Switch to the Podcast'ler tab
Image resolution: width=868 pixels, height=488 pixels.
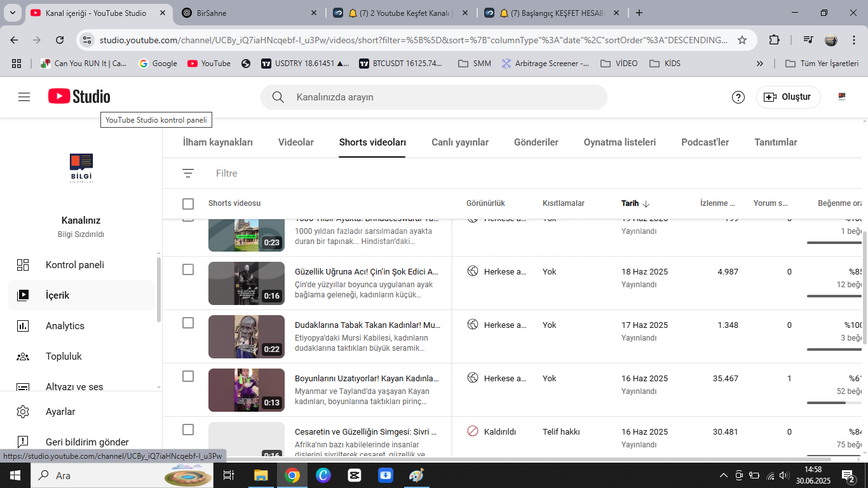point(705,142)
